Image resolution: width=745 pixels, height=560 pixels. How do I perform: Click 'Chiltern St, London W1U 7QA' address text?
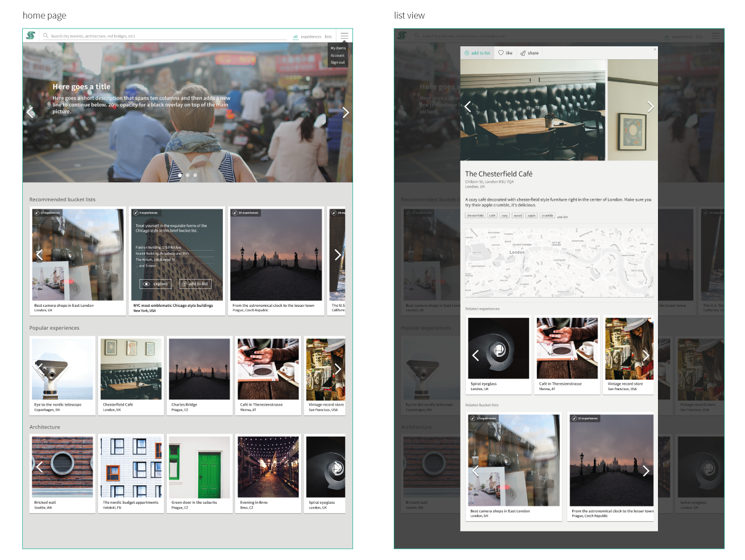pos(489,182)
